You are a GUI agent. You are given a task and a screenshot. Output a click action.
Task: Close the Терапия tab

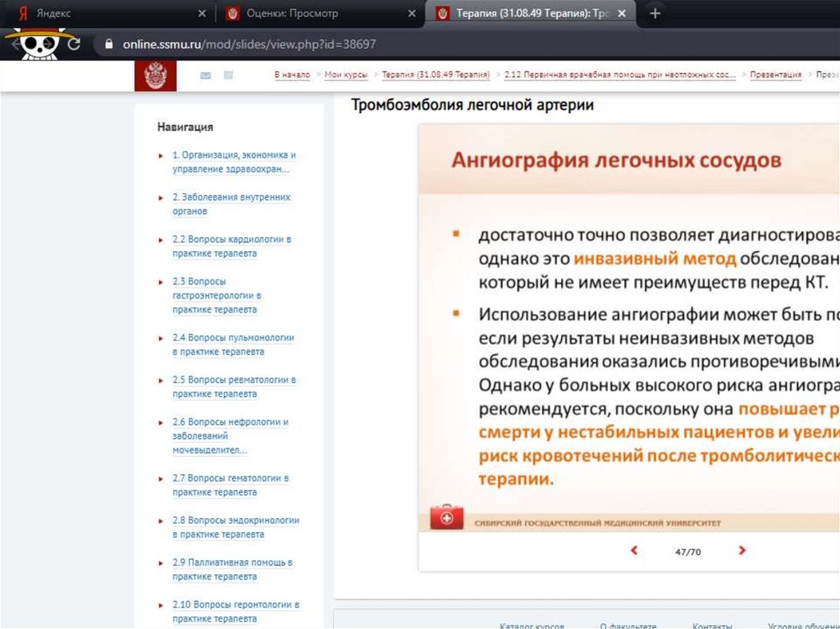click(622, 13)
